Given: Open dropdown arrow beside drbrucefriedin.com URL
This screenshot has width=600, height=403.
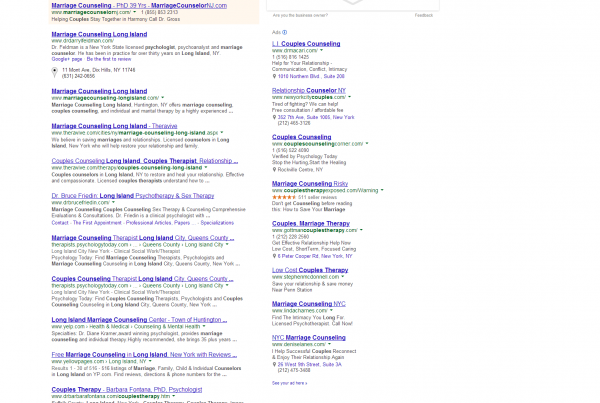Looking at the screenshot, I should [113, 202].
